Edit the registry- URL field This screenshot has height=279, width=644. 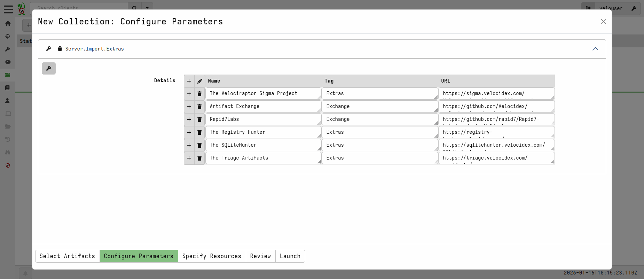[x=497, y=132]
